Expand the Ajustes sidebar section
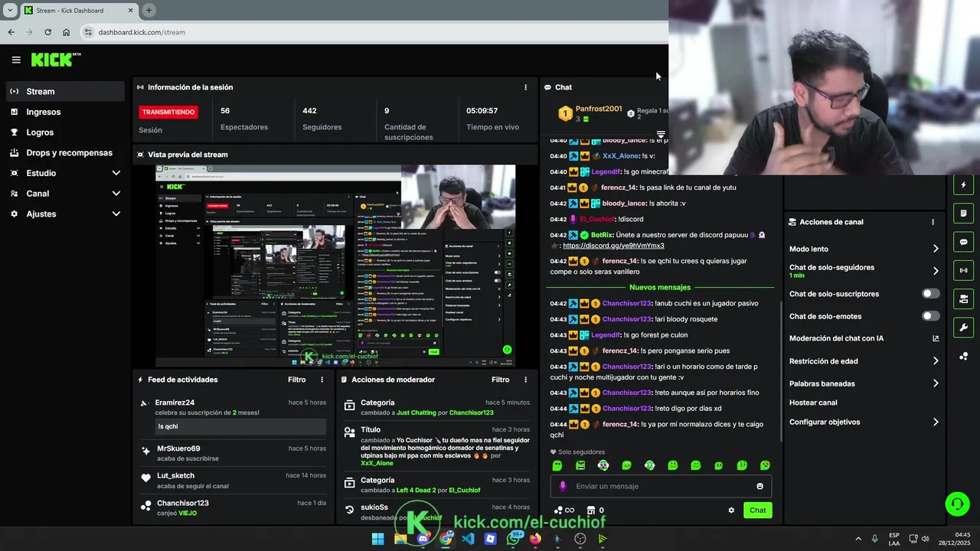Image resolution: width=980 pixels, height=551 pixels. pos(116,214)
